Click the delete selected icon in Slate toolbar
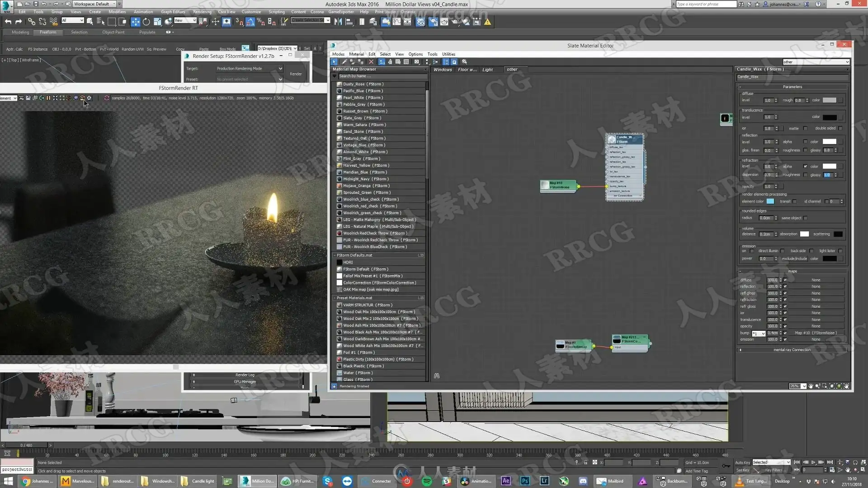 click(371, 62)
